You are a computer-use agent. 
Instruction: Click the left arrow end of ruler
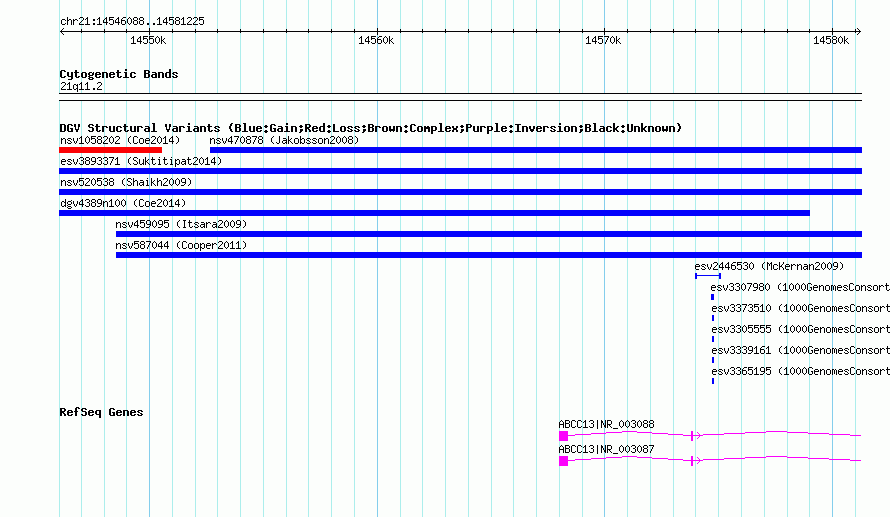tap(62, 32)
